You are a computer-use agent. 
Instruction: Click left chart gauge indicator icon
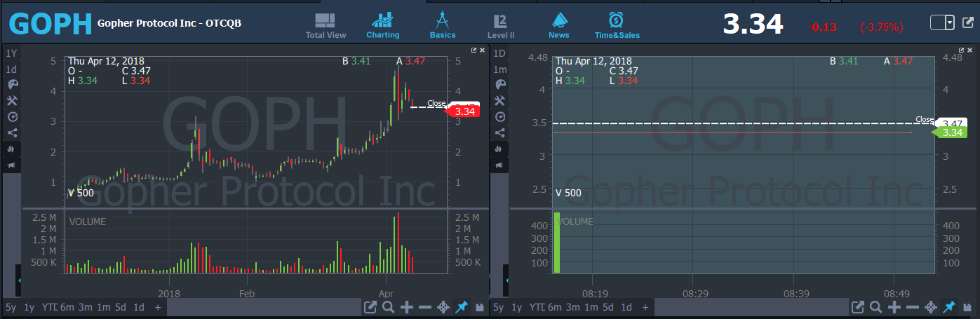pos(11,116)
